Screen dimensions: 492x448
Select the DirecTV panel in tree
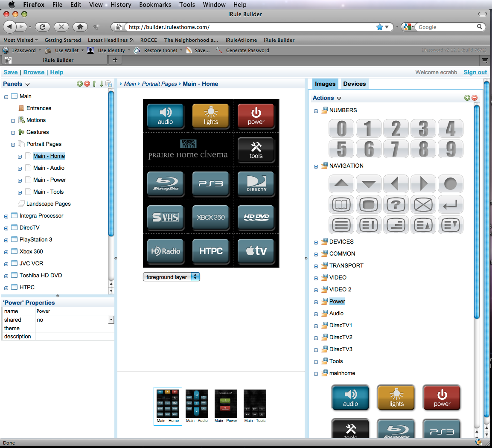[29, 227]
